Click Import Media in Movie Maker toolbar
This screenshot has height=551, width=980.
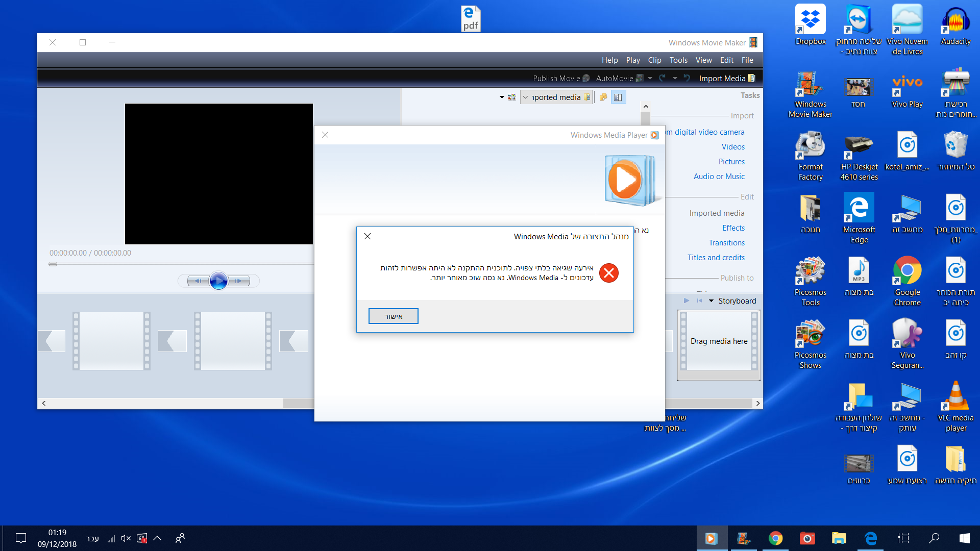pyautogui.click(x=727, y=78)
